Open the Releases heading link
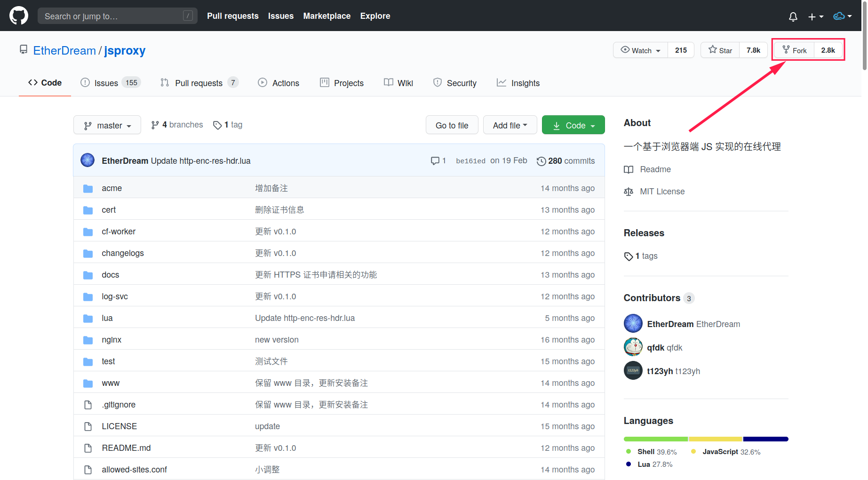 [644, 233]
